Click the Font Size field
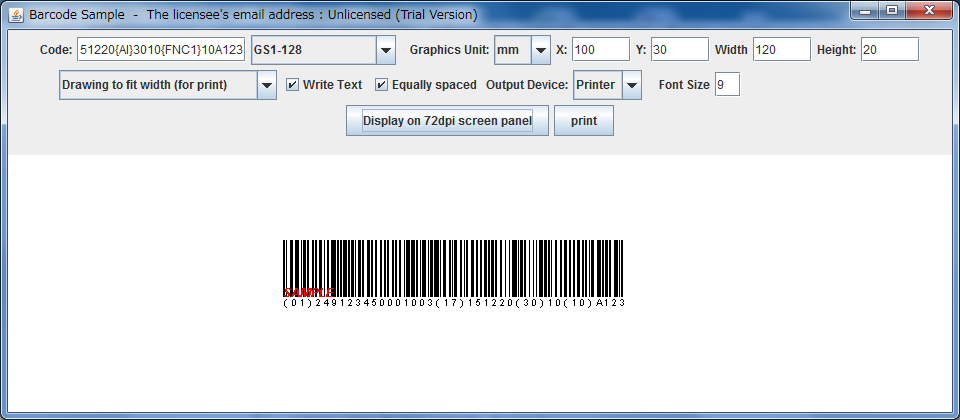This screenshot has width=960, height=420. [x=727, y=84]
